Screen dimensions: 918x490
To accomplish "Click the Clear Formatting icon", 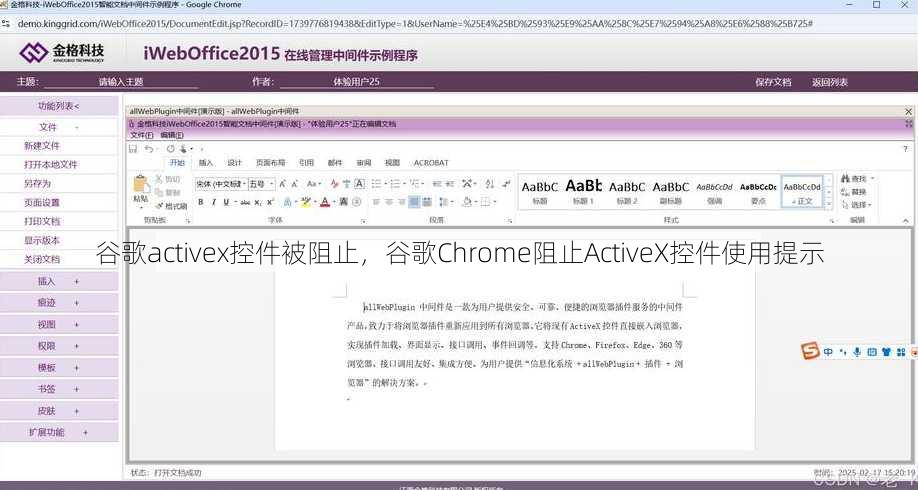I will pyautogui.click(x=334, y=183).
